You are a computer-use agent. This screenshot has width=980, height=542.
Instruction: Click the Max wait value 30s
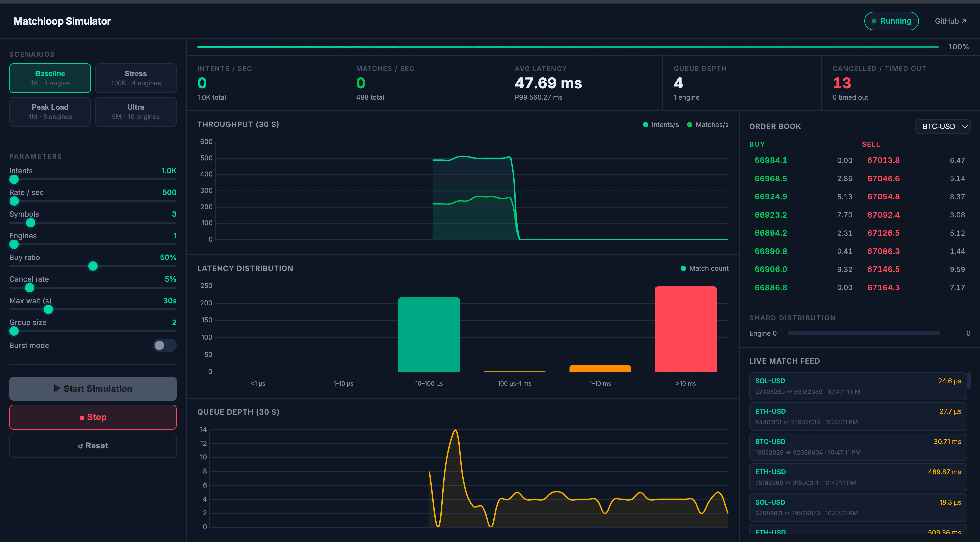(x=170, y=301)
